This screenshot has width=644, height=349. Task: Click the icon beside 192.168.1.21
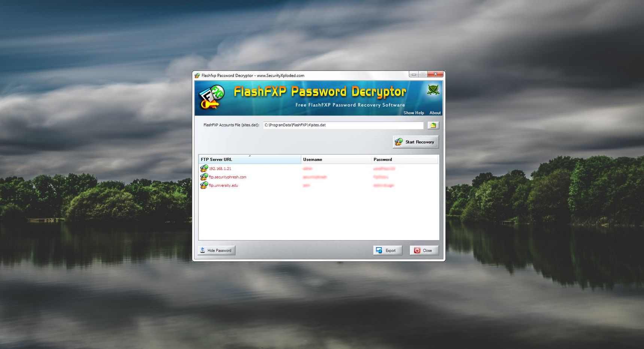click(204, 168)
